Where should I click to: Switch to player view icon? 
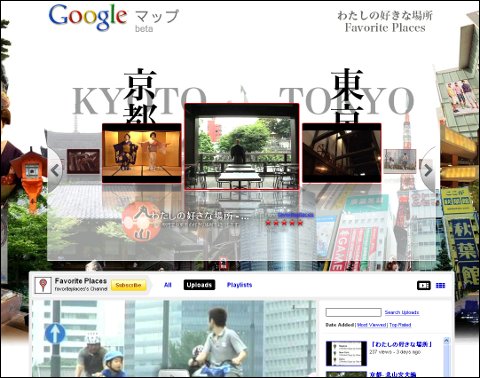click(424, 285)
